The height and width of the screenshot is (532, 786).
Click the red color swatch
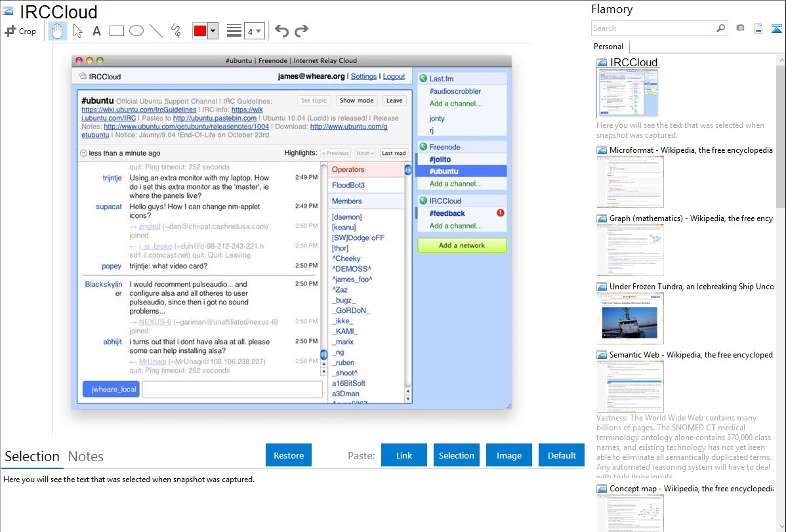[x=200, y=31]
